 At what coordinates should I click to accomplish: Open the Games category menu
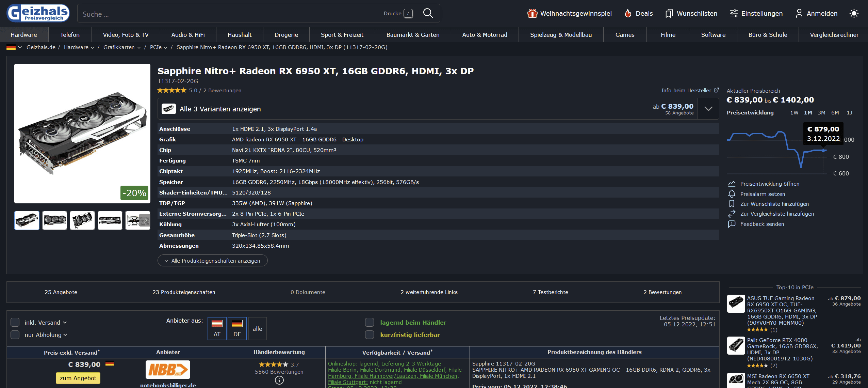click(x=625, y=35)
